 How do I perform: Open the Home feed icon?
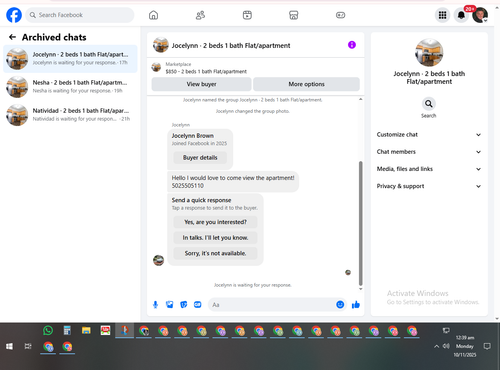point(153,15)
